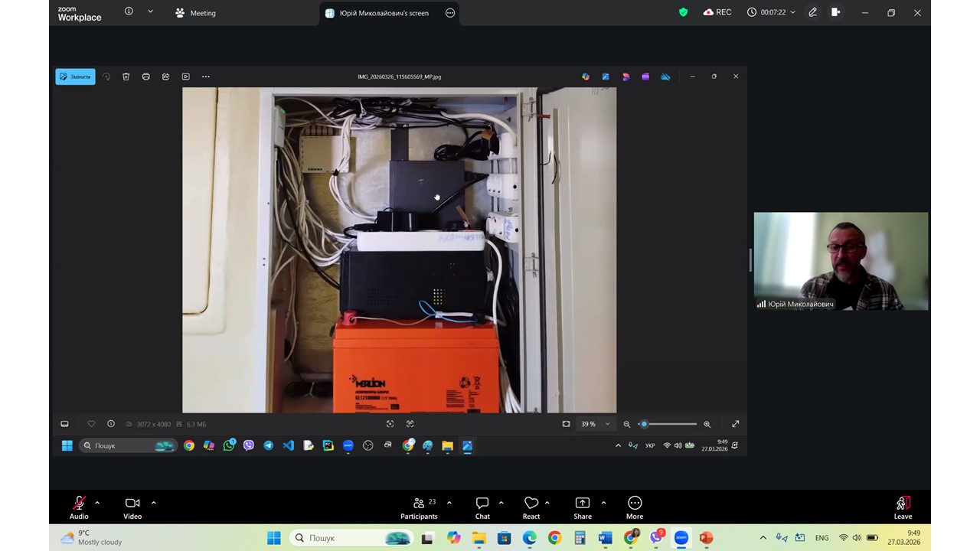
Task: Open the meeting timer dropdown
Action: point(792,12)
